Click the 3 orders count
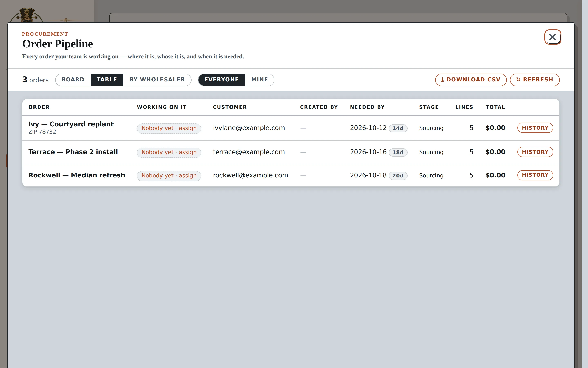The image size is (588, 368). coord(36,80)
